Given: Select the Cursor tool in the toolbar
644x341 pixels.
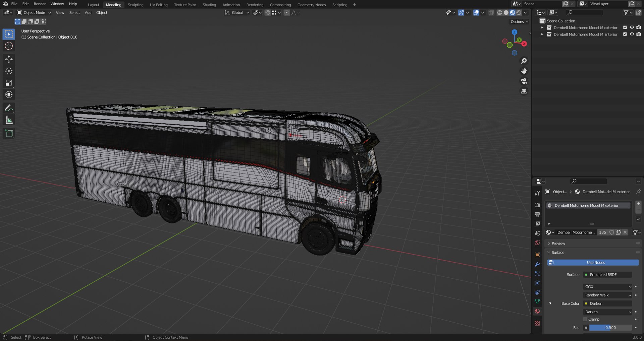Looking at the screenshot, I should [x=9, y=46].
